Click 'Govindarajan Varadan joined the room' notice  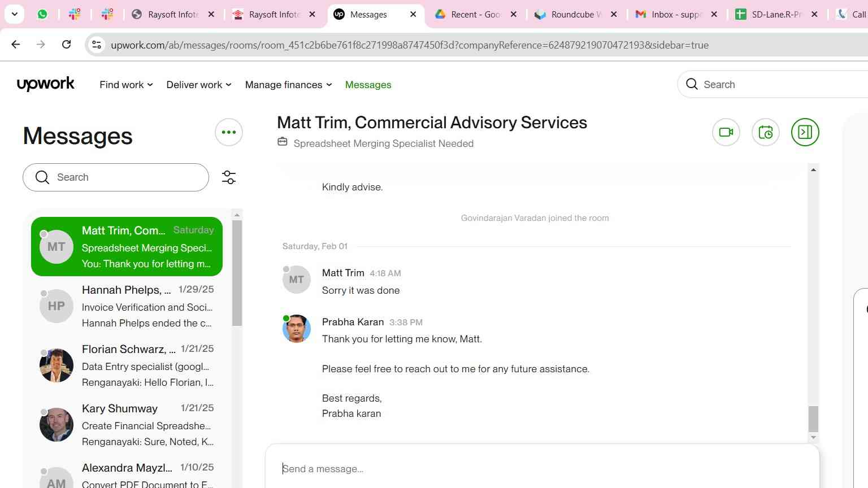click(535, 218)
